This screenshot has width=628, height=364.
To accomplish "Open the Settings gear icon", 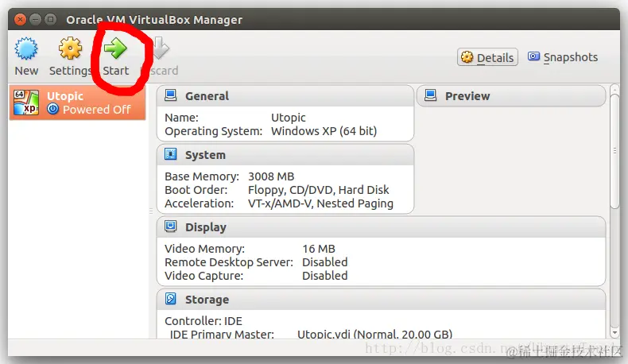I will [x=70, y=48].
